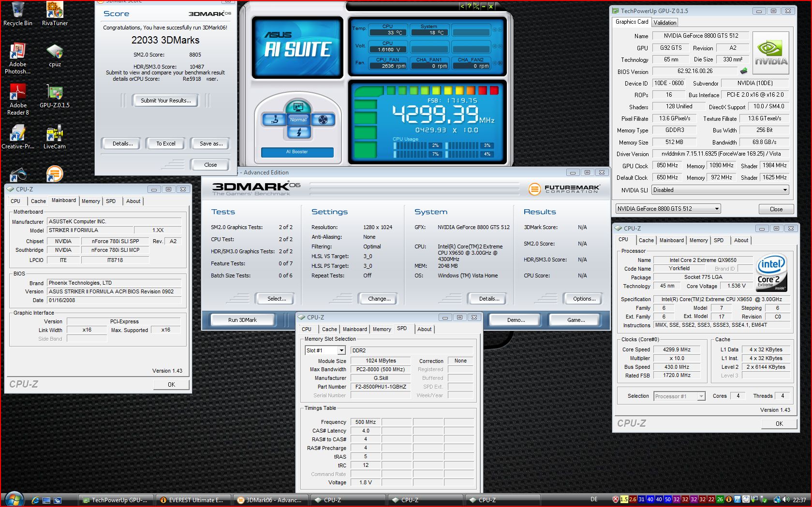Switch to Graphics Card tab in GPU-Z
Image resolution: width=812 pixels, height=507 pixels.
(x=632, y=22)
